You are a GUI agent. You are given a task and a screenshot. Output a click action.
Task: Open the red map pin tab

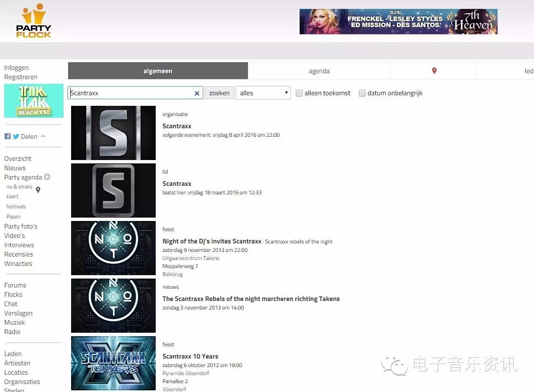pyautogui.click(x=434, y=71)
